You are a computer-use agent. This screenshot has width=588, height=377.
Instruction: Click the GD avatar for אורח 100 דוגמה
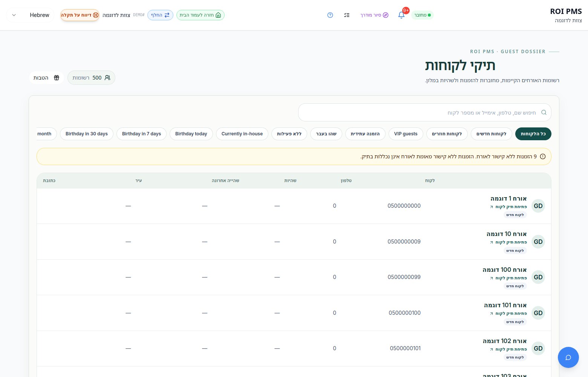click(x=538, y=277)
